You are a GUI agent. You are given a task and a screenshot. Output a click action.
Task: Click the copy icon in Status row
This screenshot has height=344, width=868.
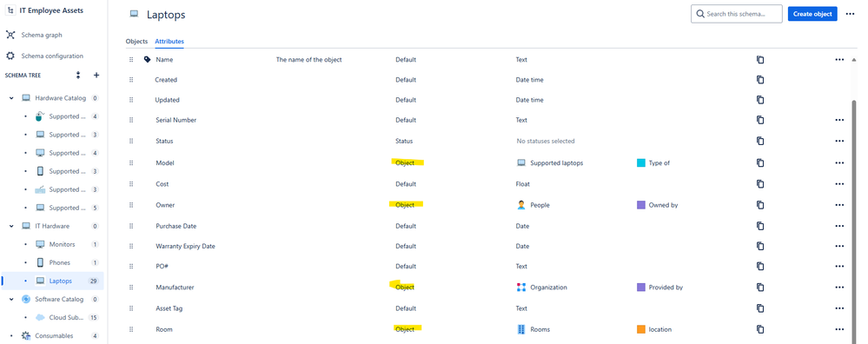pyautogui.click(x=760, y=141)
